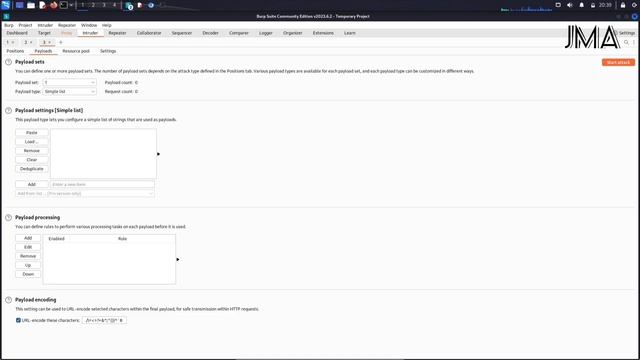
Task: Open help for Payload settings [Simple list]
Action: (x=8, y=111)
